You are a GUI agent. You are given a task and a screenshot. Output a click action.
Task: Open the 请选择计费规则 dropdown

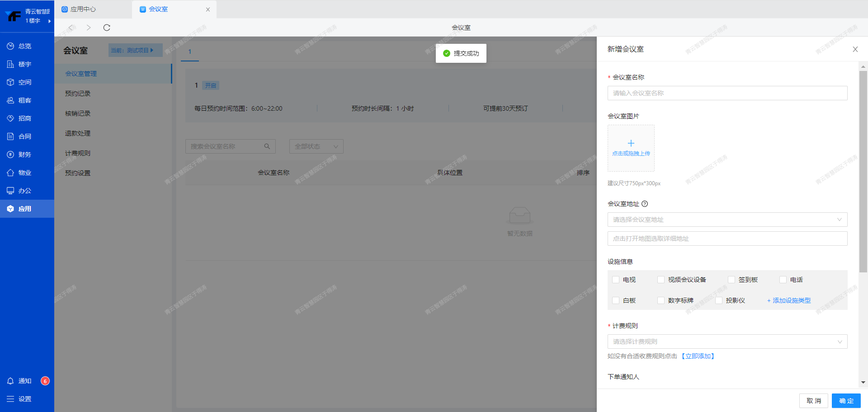click(x=727, y=342)
